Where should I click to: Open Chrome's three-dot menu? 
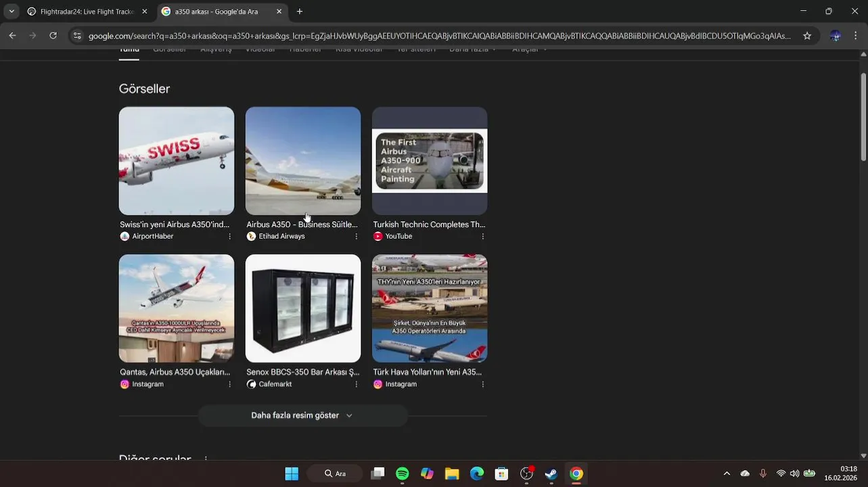click(x=856, y=36)
